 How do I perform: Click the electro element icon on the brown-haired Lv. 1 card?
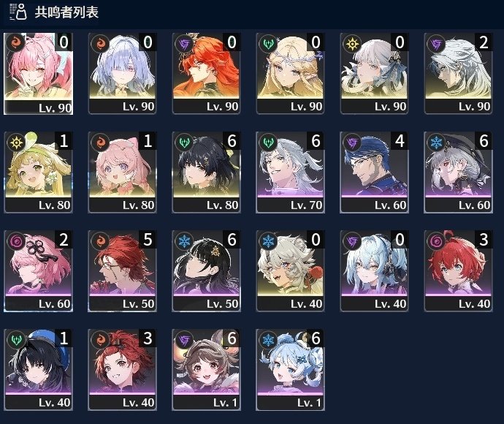click(184, 339)
